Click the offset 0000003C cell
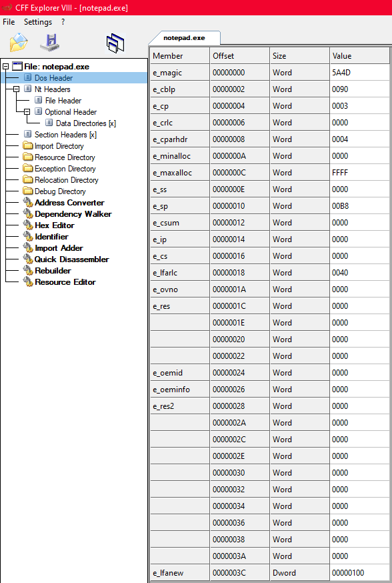392x583 pixels. pos(239,572)
